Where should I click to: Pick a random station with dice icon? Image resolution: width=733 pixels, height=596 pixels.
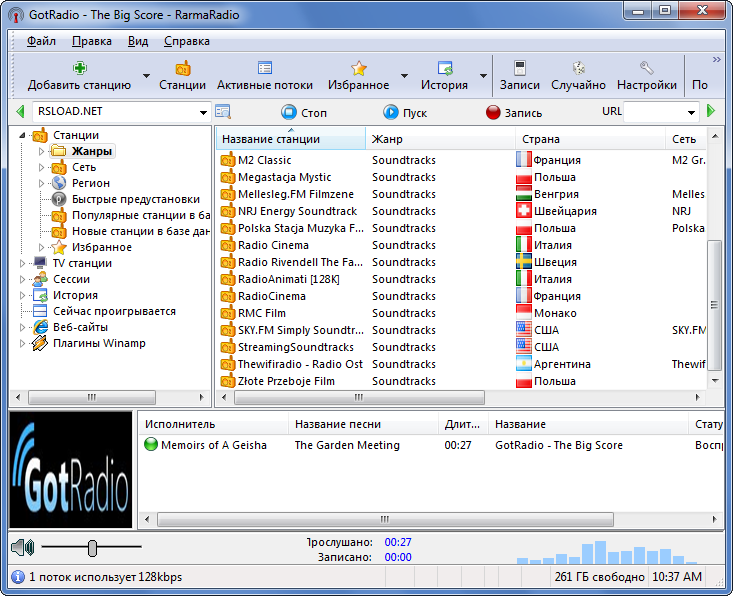(x=579, y=68)
